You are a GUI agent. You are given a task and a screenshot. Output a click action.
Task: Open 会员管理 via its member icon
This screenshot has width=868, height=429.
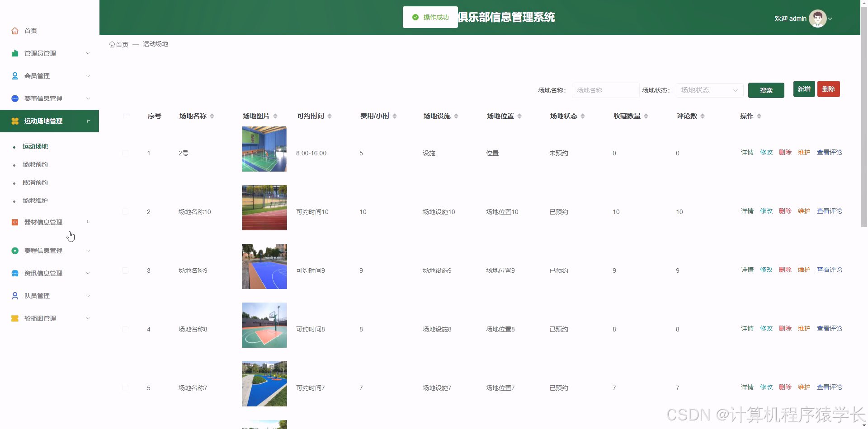pos(14,76)
